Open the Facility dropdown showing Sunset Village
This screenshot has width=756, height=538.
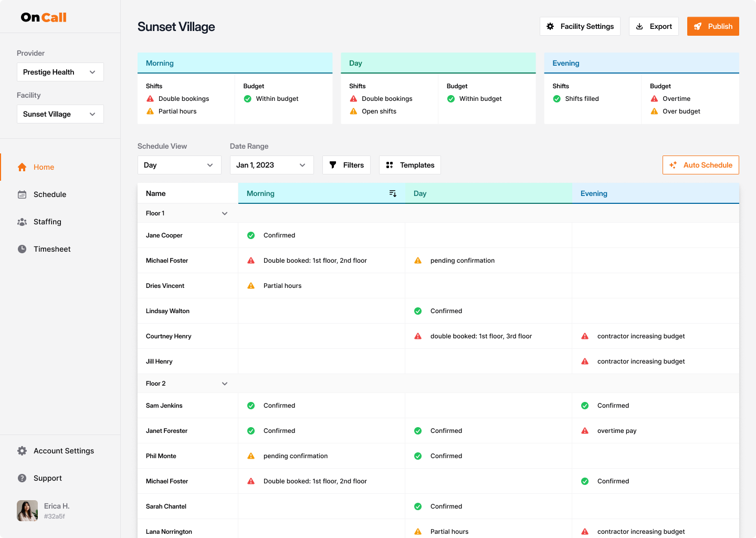click(60, 114)
